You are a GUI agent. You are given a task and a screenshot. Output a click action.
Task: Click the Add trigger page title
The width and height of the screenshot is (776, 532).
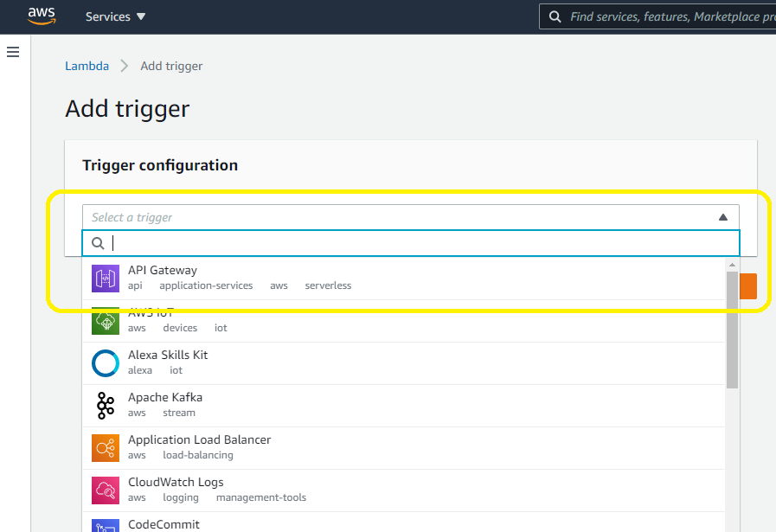pos(127,109)
